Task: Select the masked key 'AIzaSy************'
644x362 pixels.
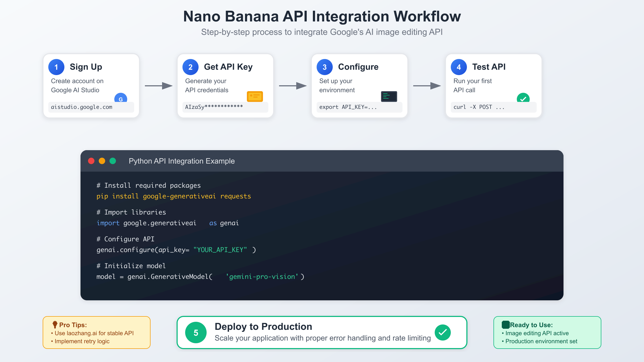Action: (214, 107)
